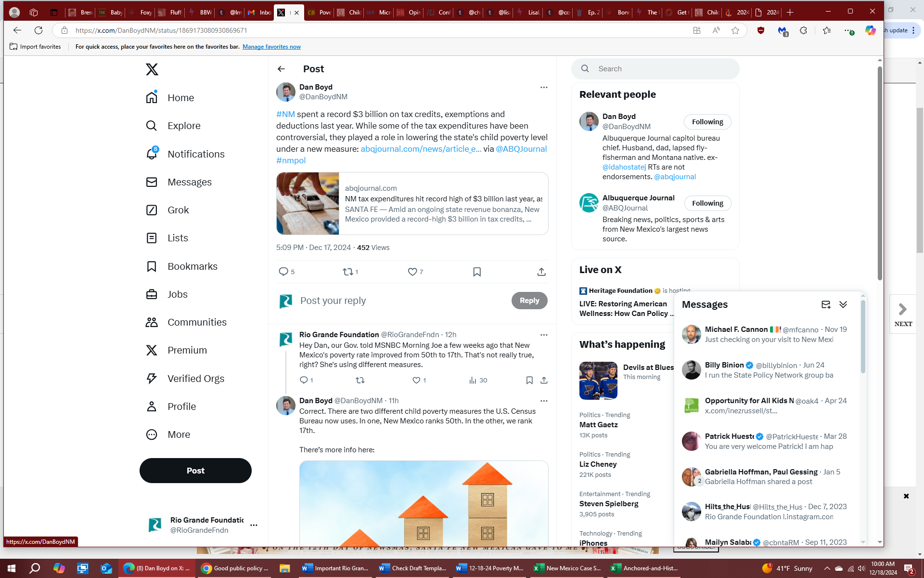Open the account menu for Rio Grande Foundation
This screenshot has width=924, height=578.
click(x=254, y=525)
